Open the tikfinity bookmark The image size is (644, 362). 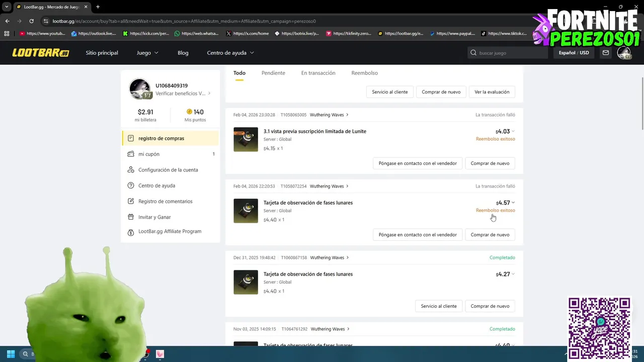click(349, 34)
